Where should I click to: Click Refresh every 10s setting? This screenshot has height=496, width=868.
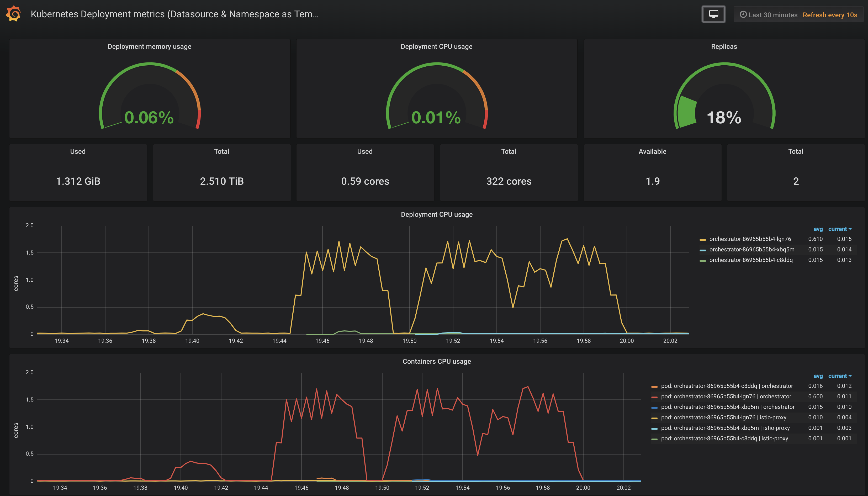829,15
